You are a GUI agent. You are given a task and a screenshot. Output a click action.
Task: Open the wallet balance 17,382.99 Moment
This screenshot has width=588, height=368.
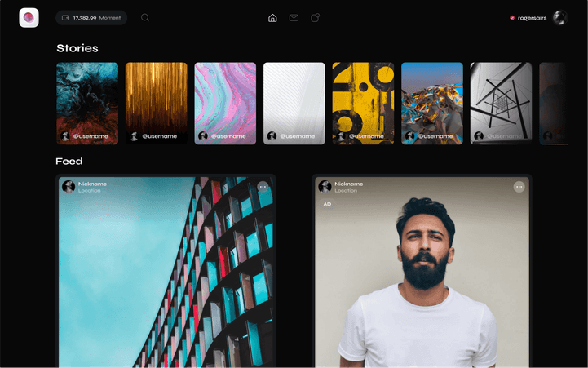[x=91, y=18]
